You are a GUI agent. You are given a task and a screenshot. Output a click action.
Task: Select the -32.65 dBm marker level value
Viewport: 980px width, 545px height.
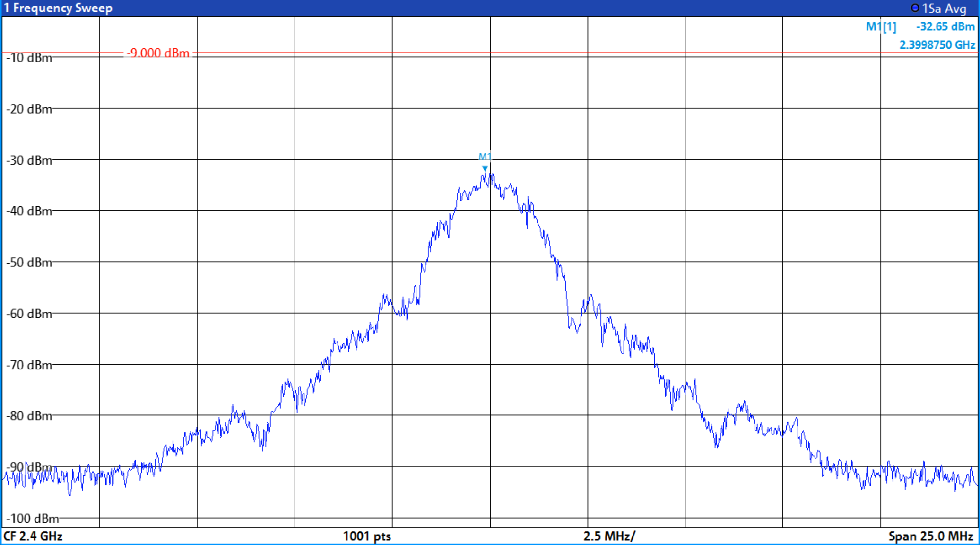945,26
